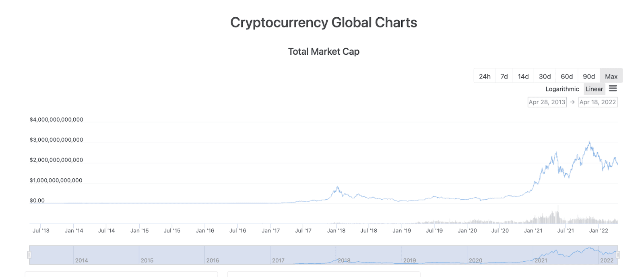Open the chart context menu via hamburger icon
The height and width of the screenshot is (277, 644).
[x=613, y=88]
